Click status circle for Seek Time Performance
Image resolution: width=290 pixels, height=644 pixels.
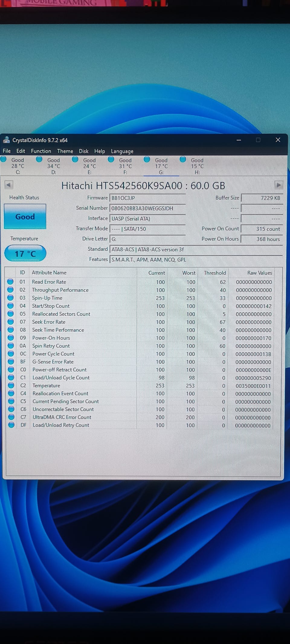(11, 330)
